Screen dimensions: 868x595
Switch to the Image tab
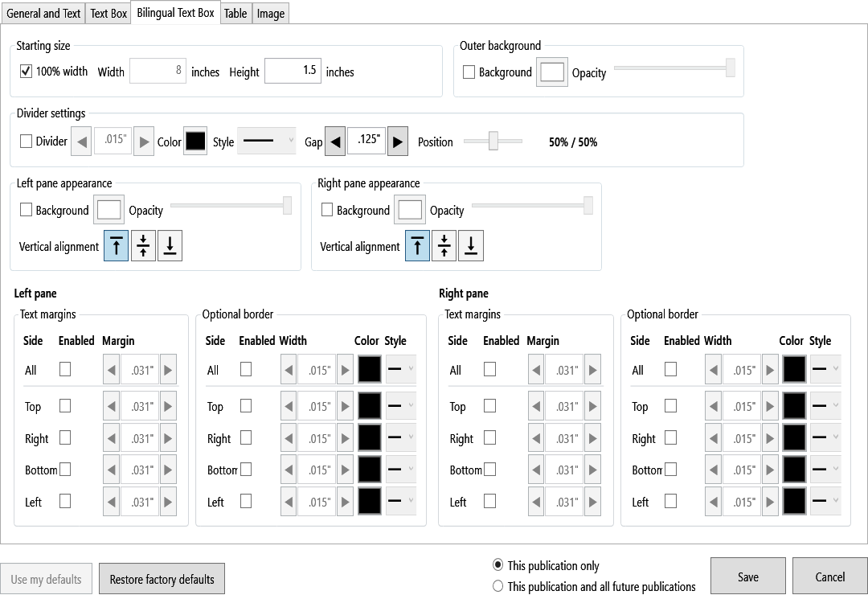(271, 14)
